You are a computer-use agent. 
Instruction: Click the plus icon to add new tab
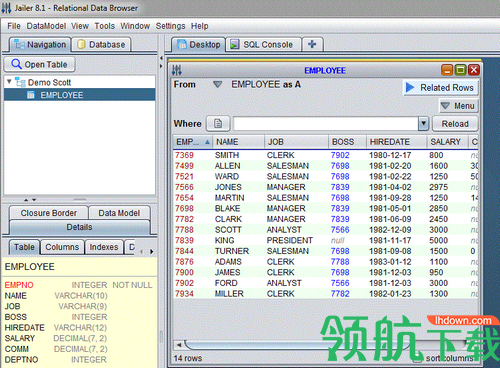click(312, 44)
